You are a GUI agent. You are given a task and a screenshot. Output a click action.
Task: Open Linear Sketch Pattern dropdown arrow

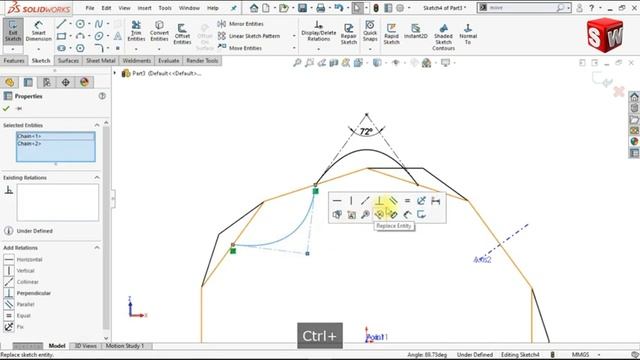point(294,36)
